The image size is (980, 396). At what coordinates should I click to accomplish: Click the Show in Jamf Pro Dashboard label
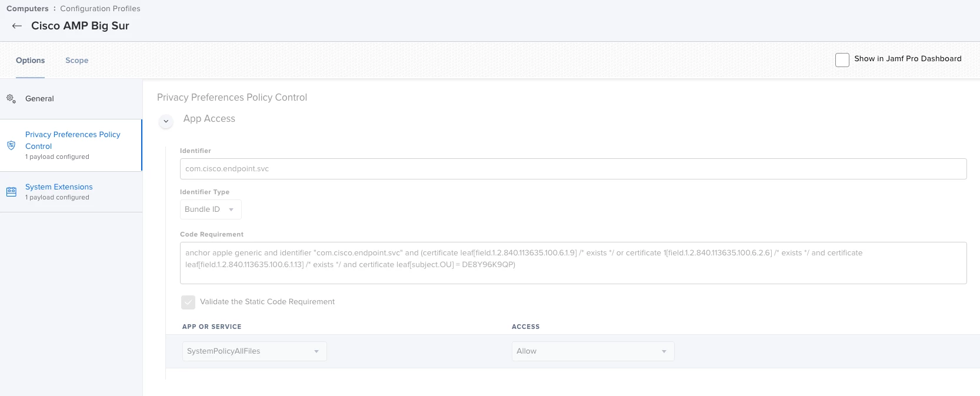908,59
